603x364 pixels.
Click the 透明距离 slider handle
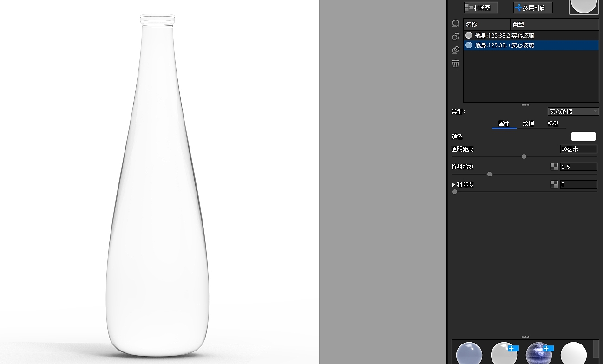[524, 156]
